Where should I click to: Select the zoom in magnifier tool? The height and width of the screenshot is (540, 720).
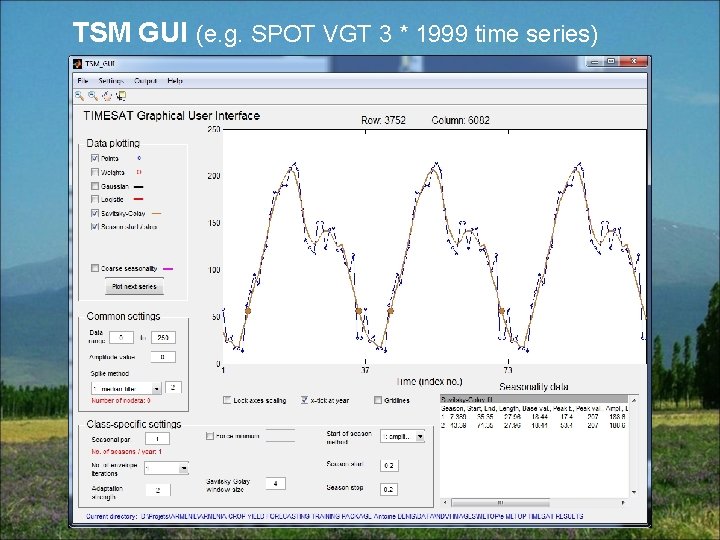80,96
